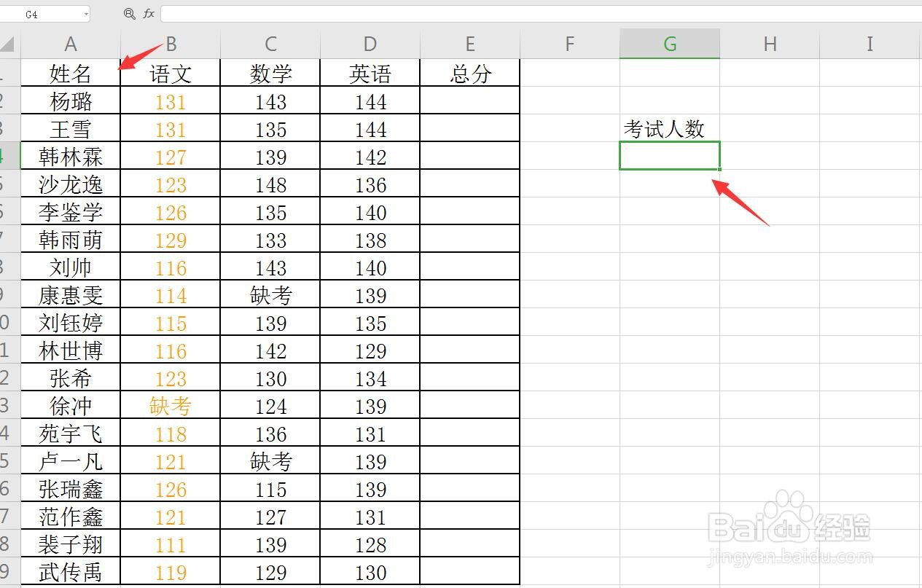Click 韩林霖's 英语 score 142

tap(370, 156)
